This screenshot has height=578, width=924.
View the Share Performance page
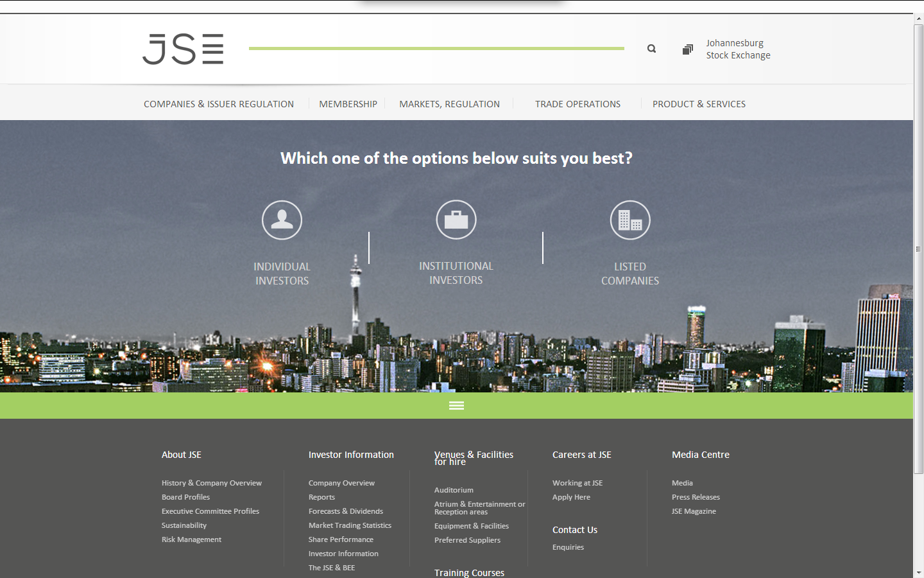point(341,539)
